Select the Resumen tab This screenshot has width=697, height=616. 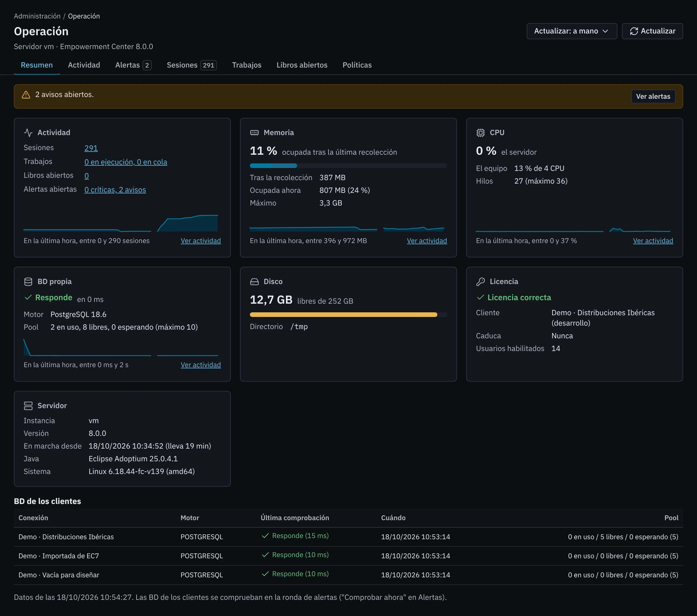tap(37, 65)
